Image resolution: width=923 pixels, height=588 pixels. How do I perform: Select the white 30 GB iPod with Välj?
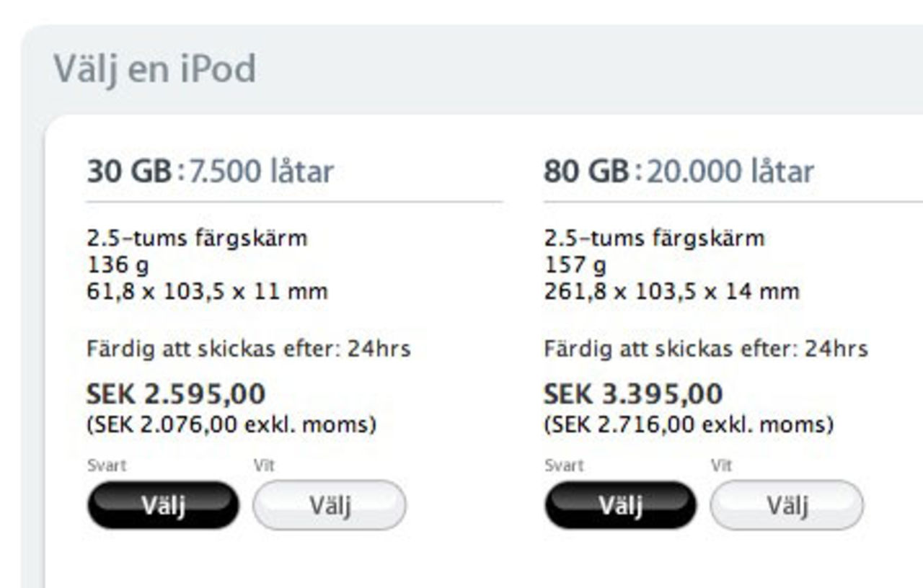(329, 506)
